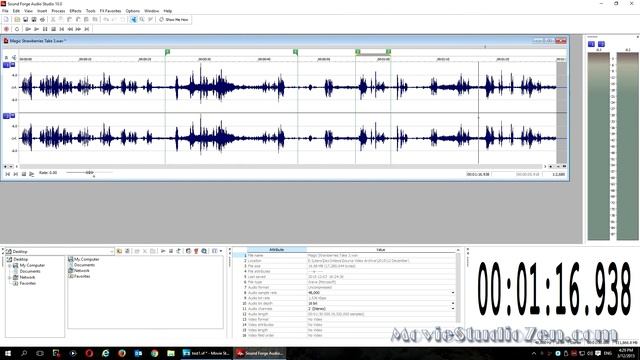Viewport: 640px width, 360px height.
Task: Click Explorer Stop Preview icon
Action: 171,251
